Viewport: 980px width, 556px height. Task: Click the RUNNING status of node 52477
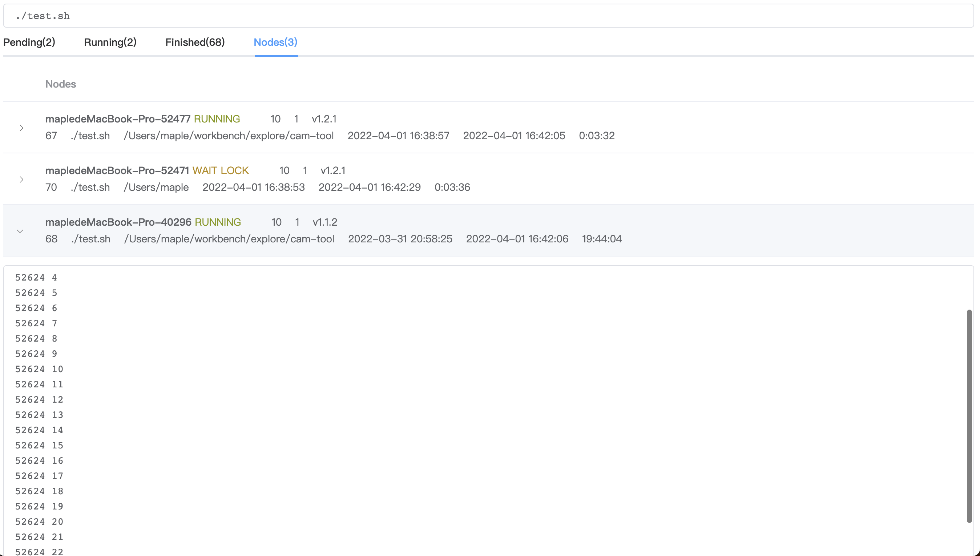(217, 119)
